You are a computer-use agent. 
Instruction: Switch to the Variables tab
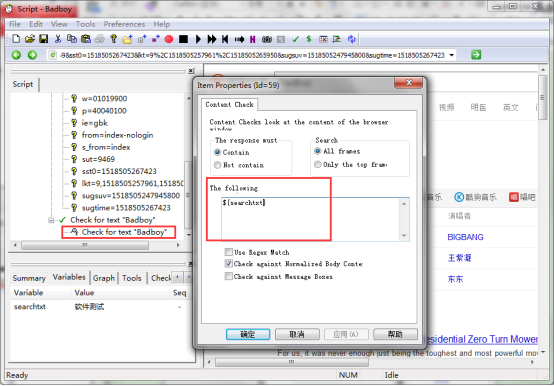69,277
